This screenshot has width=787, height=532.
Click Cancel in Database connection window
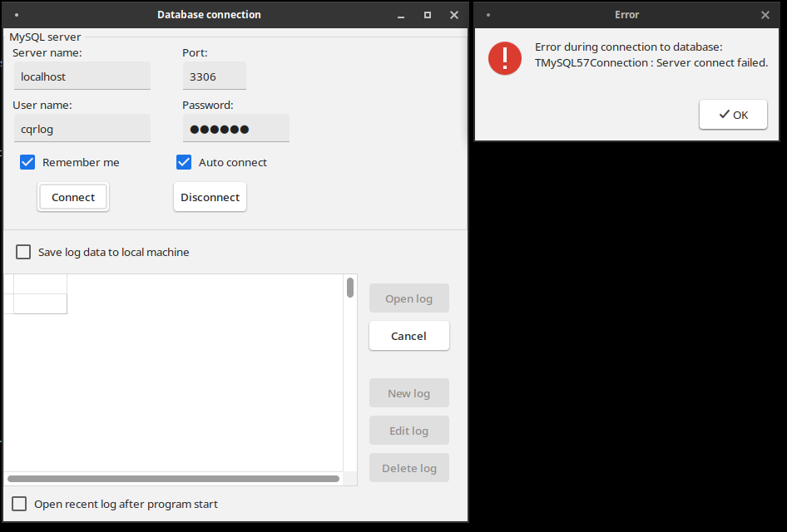point(409,336)
